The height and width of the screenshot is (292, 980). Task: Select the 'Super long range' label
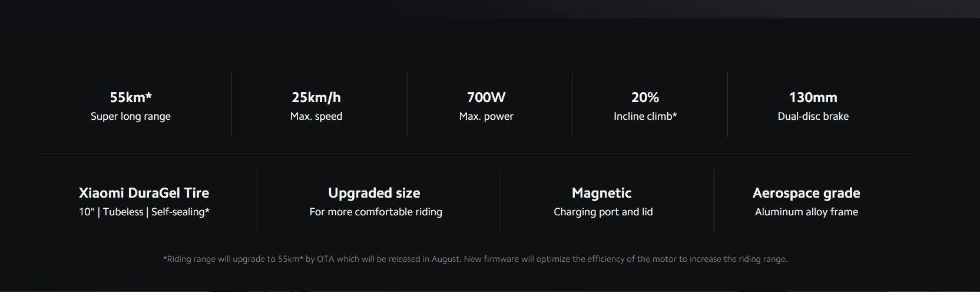(131, 116)
